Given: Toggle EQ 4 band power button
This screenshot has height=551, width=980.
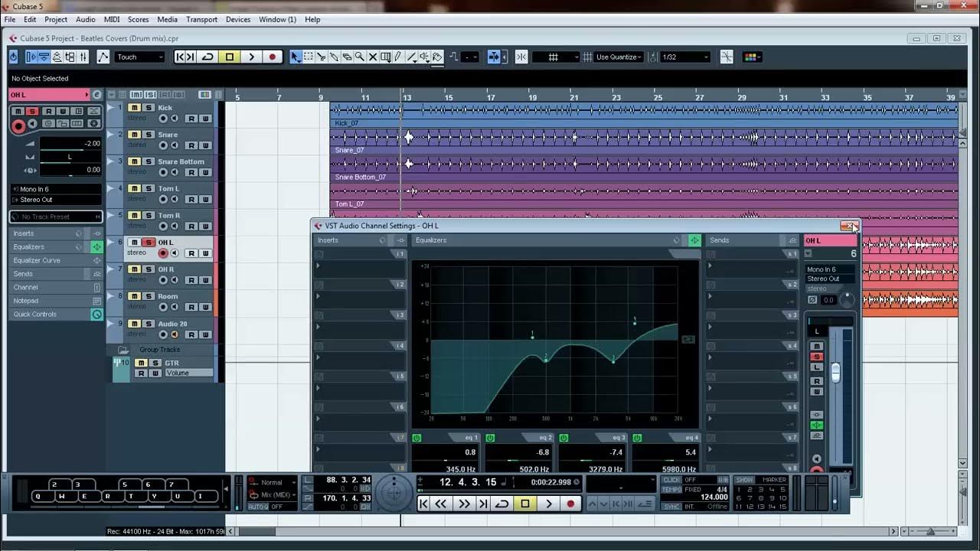Looking at the screenshot, I should (x=637, y=438).
